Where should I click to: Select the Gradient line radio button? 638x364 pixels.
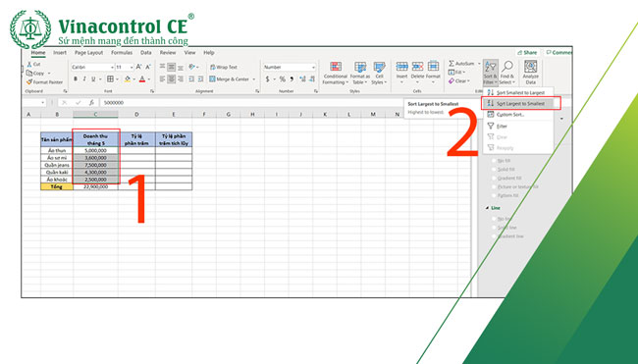pos(494,236)
